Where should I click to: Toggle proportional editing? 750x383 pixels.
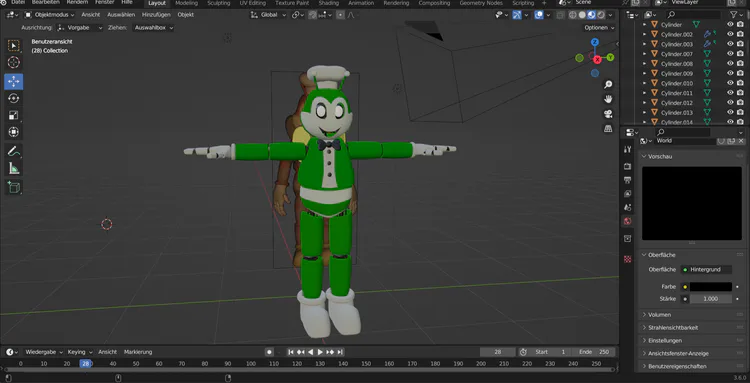pyautogui.click(x=340, y=15)
